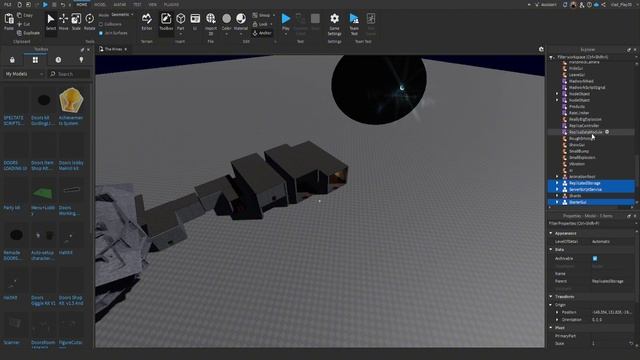This screenshot has width=640, height=360.
Task: Click the undo arrow in title bar
Action: [x=62, y=4]
